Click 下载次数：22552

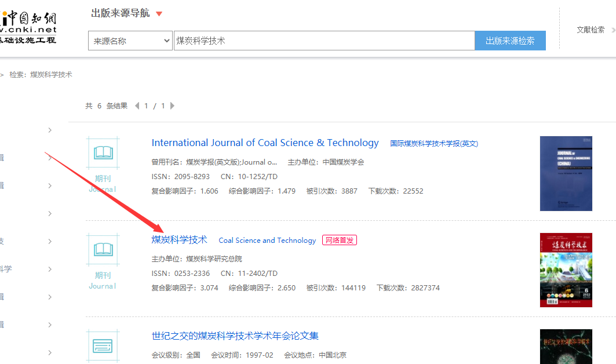click(396, 191)
